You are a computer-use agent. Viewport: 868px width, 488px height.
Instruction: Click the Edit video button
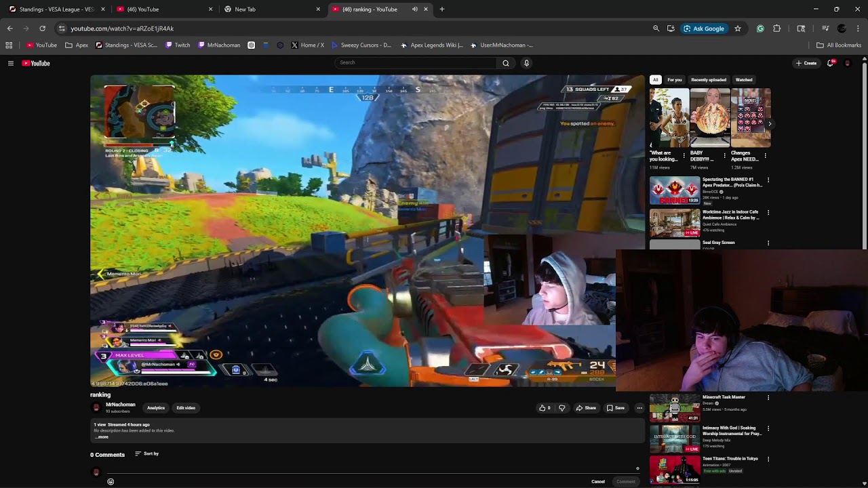pyautogui.click(x=186, y=408)
